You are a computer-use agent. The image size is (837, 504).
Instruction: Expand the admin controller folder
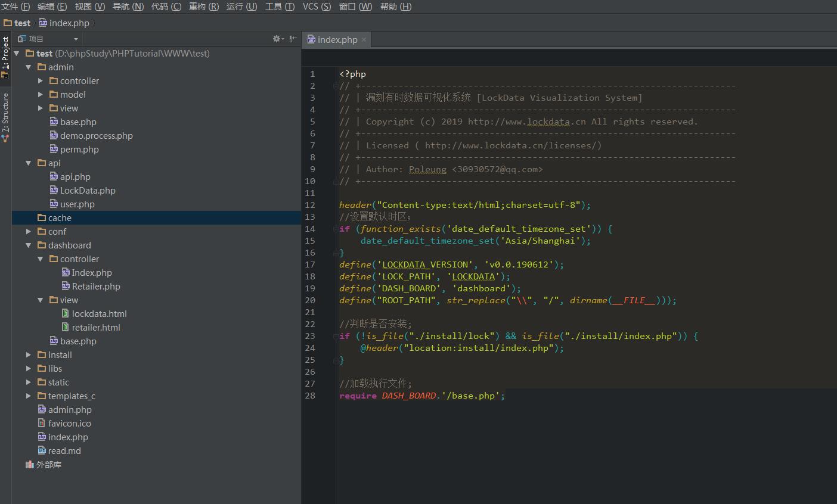click(x=41, y=81)
